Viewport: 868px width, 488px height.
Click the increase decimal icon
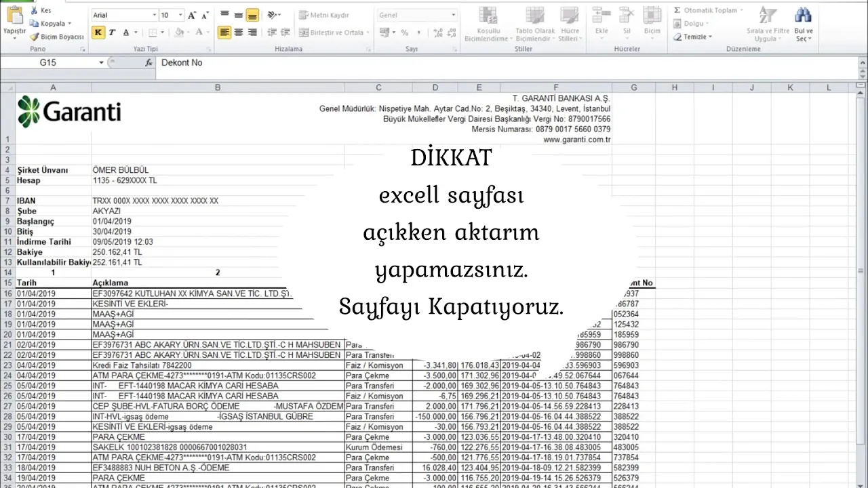(437, 32)
